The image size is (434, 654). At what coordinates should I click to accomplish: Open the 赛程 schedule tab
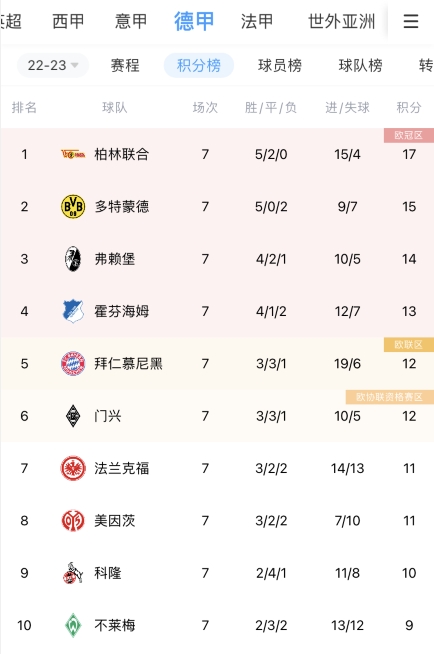[125, 65]
